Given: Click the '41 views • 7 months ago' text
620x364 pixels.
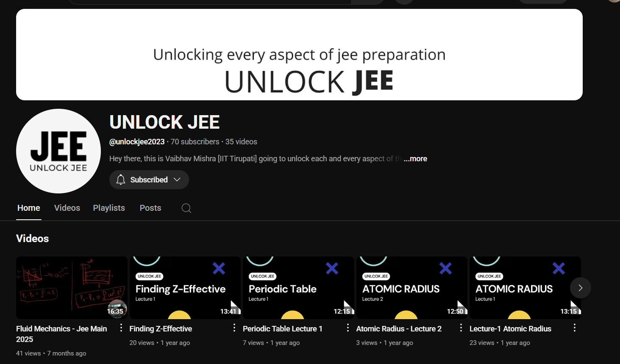Looking at the screenshot, I should (x=51, y=353).
